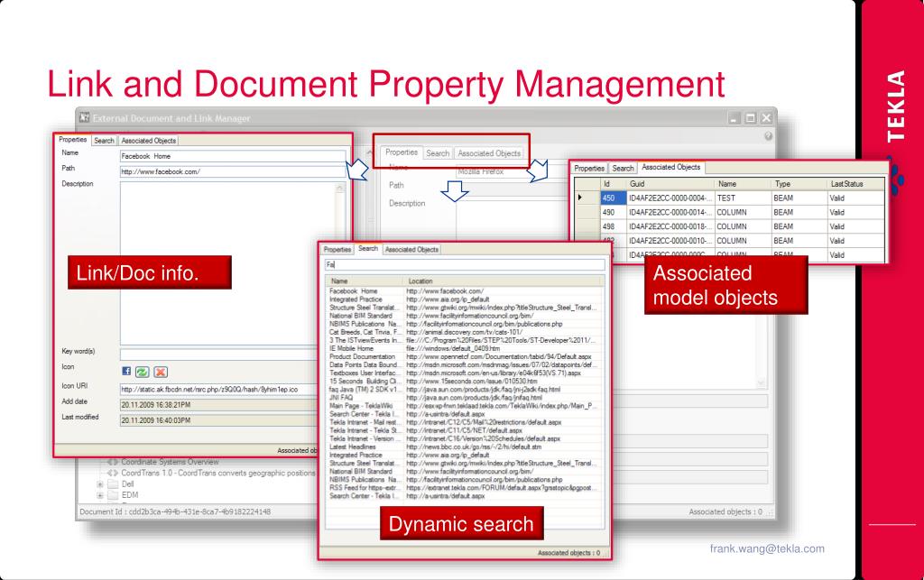Click the faded Search tab in main window
The height and width of the screenshot is (580, 924).
click(438, 153)
